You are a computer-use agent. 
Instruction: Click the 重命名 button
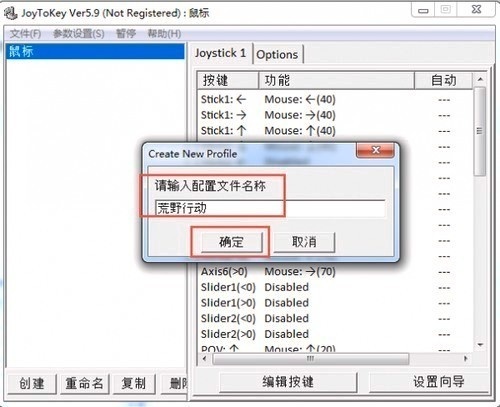(84, 383)
